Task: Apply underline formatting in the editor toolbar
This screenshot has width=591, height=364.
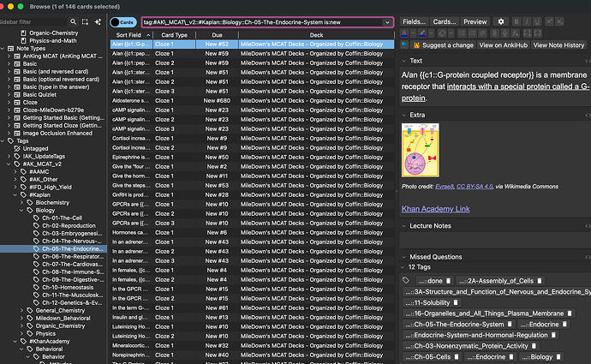Action: tap(537, 21)
